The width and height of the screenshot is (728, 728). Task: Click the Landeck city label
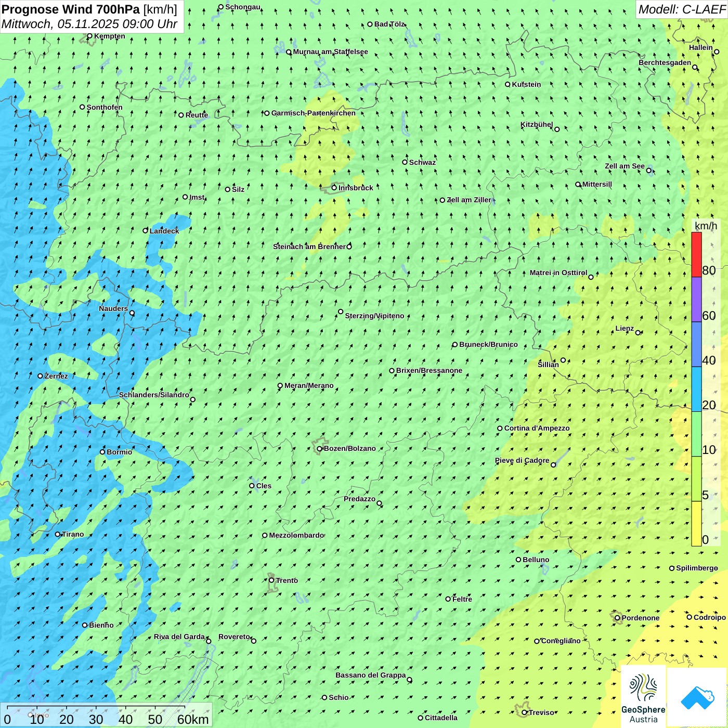[x=164, y=231]
